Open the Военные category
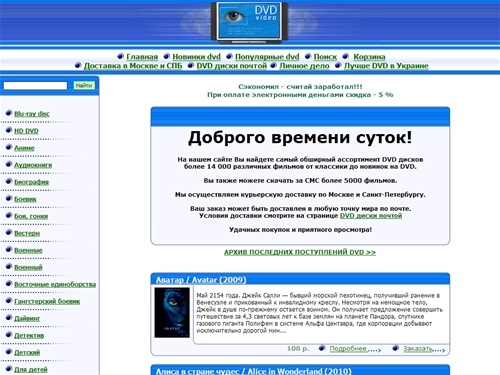 (28, 250)
